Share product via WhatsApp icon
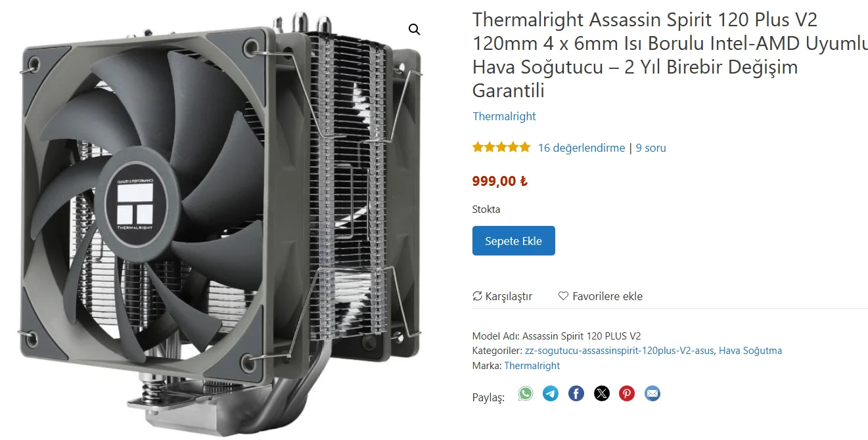The height and width of the screenshot is (440, 868). coord(525,393)
